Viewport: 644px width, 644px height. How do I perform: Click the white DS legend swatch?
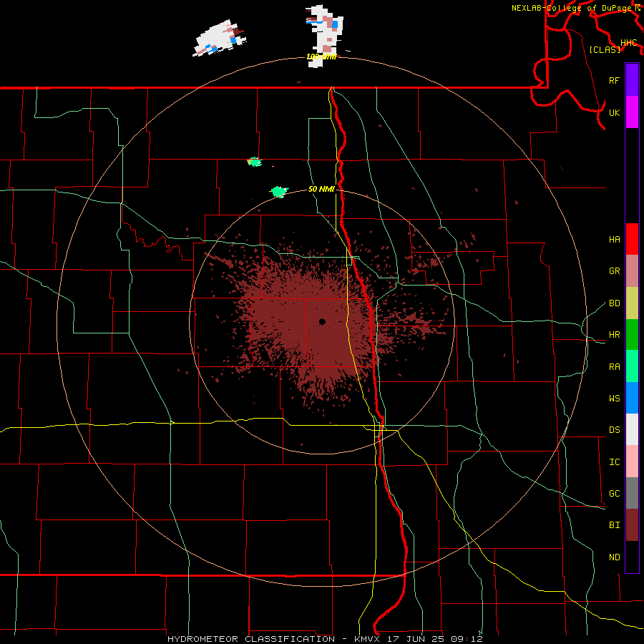tap(632, 429)
